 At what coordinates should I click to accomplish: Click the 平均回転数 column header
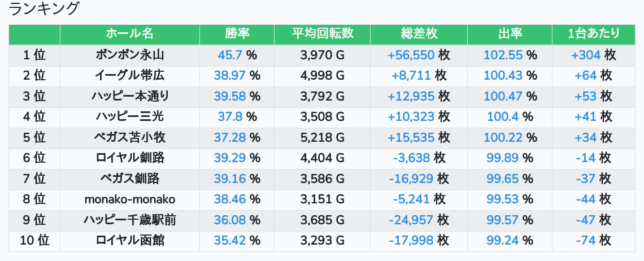pyautogui.click(x=322, y=34)
